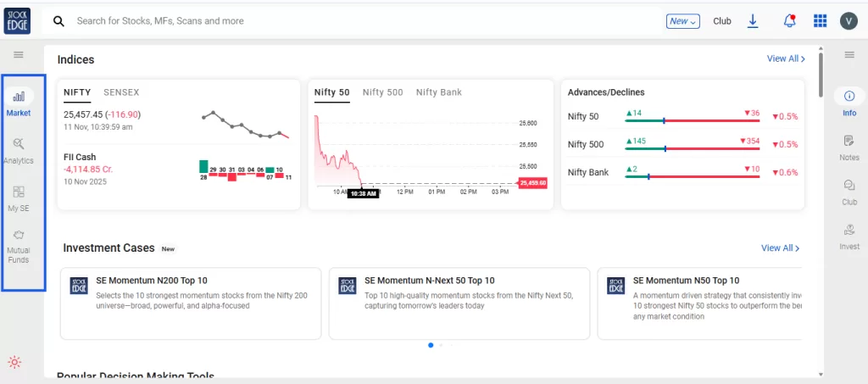The image size is (868, 384).
Task: Click the 25,459.60 price marker
Action: (532, 183)
